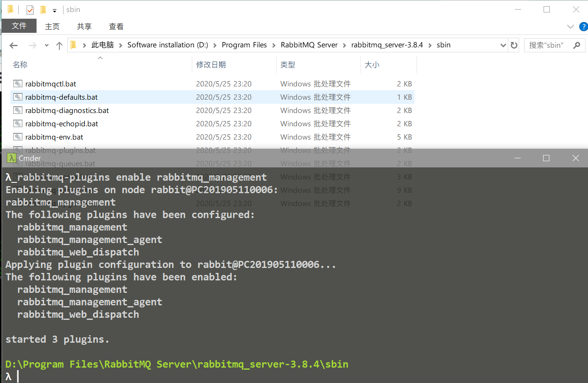Open address bar history dropdown

click(503, 45)
